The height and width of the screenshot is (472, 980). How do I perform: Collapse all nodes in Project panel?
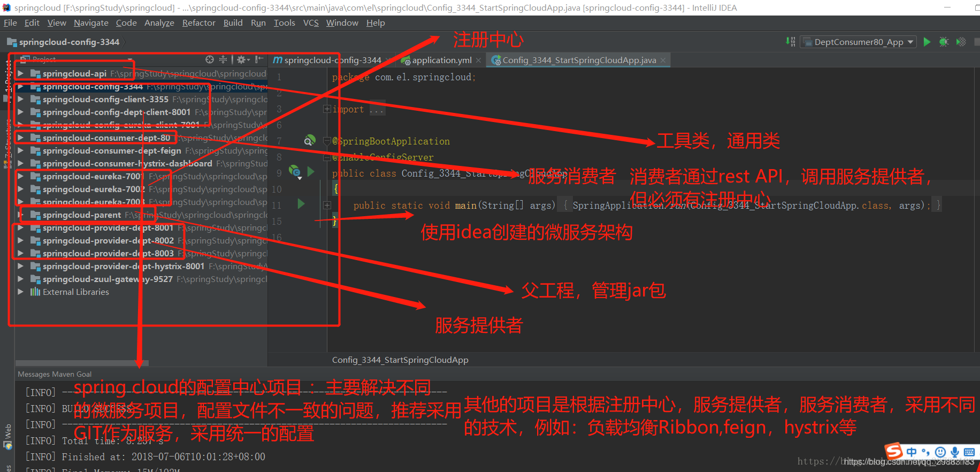[x=223, y=59]
